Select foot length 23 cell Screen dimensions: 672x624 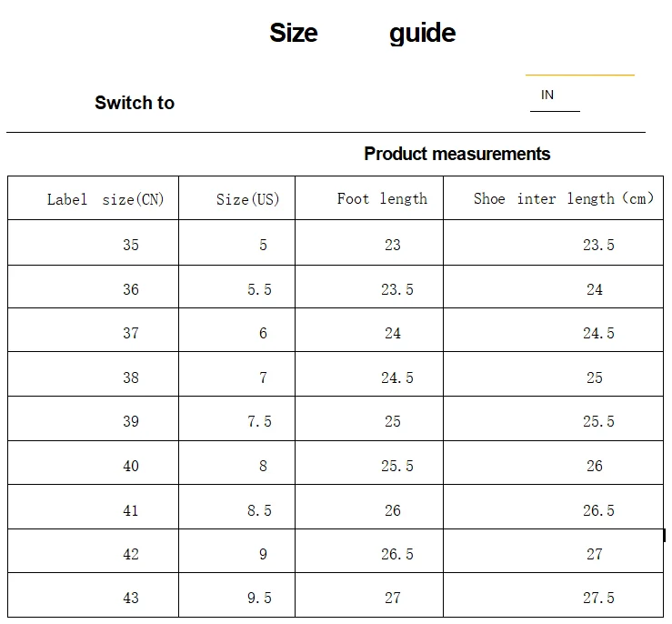(369, 243)
